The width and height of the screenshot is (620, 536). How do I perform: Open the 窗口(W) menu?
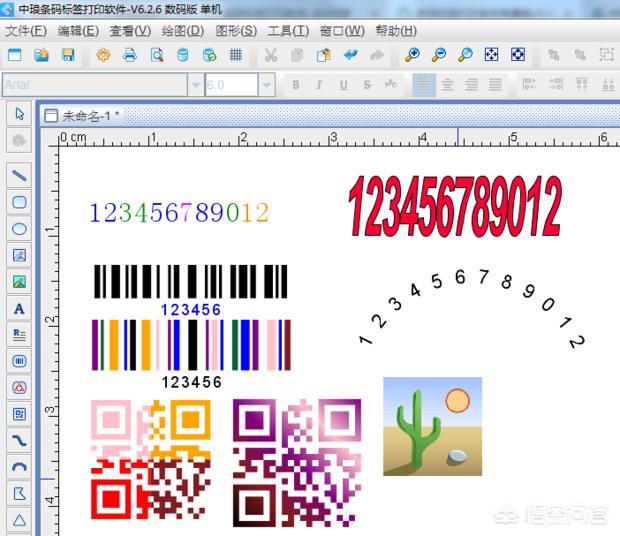[x=342, y=31]
